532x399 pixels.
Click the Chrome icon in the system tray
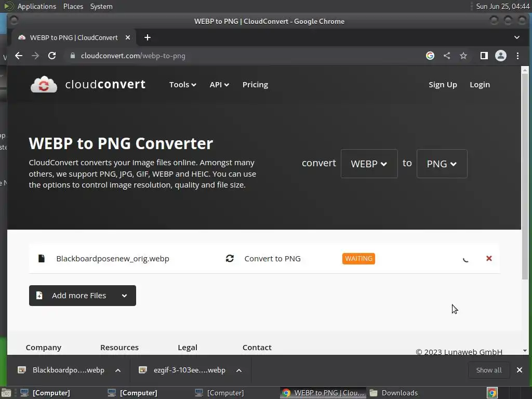[492, 393]
